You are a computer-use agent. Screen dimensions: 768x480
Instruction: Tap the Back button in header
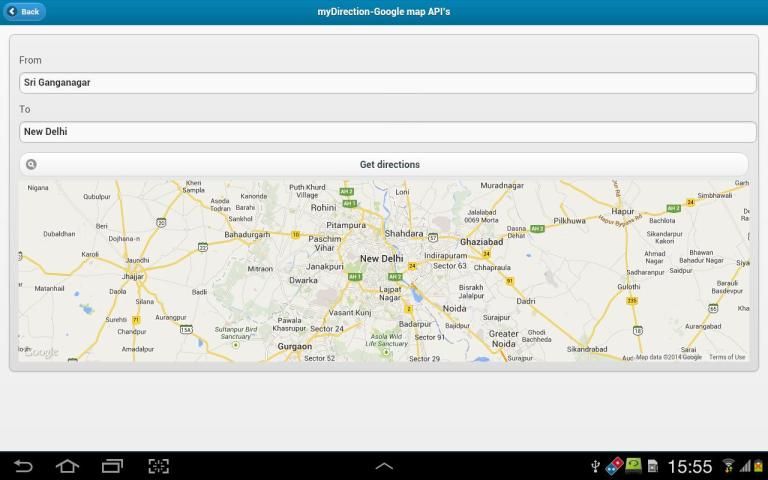pyautogui.click(x=24, y=11)
